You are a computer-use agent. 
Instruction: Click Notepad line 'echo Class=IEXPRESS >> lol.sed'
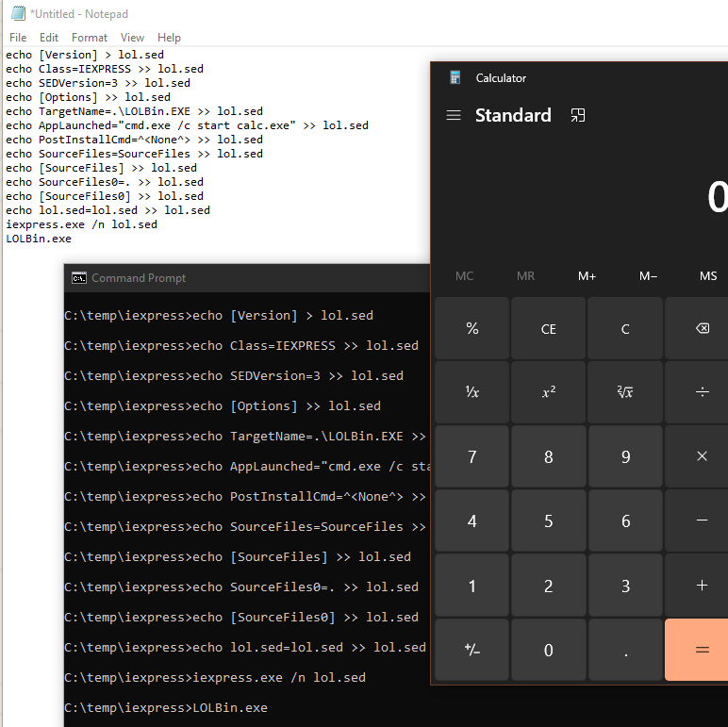105,69
